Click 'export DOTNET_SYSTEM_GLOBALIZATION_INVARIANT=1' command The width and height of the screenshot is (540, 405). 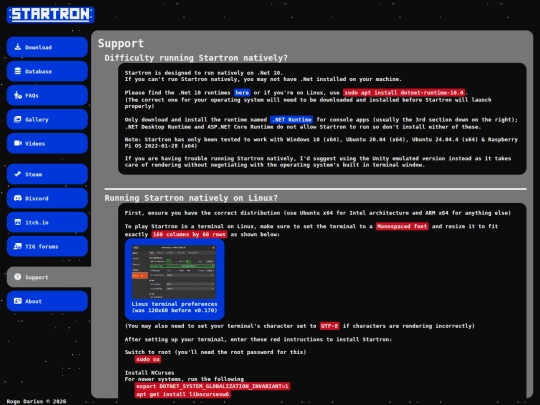(212, 386)
